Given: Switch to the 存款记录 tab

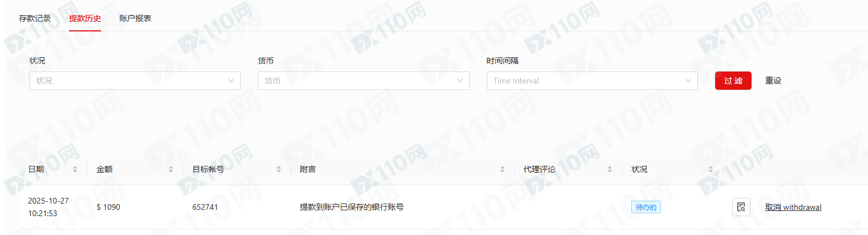Looking at the screenshot, I should pyautogui.click(x=35, y=18).
